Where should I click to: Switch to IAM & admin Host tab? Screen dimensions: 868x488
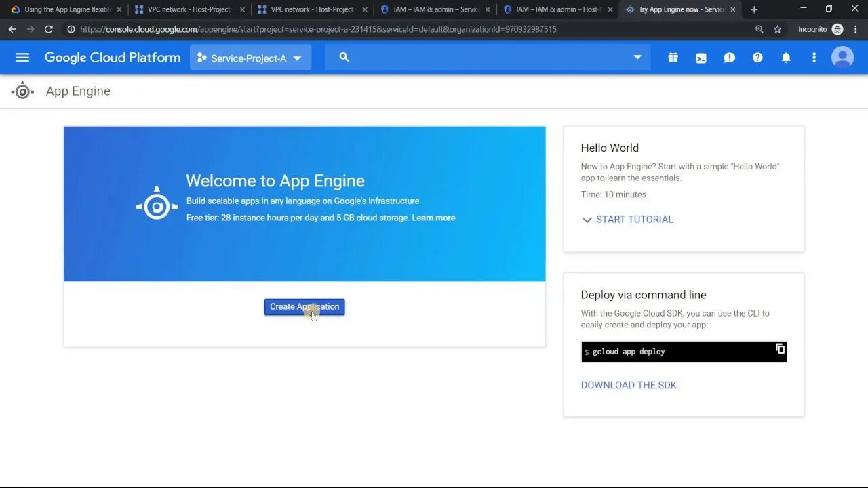tap(558, 9)
